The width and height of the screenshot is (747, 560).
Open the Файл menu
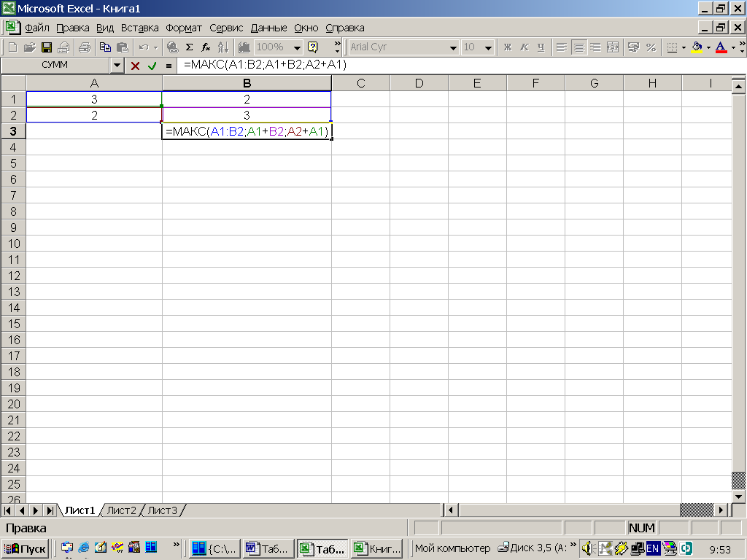(x=37, y=28)
